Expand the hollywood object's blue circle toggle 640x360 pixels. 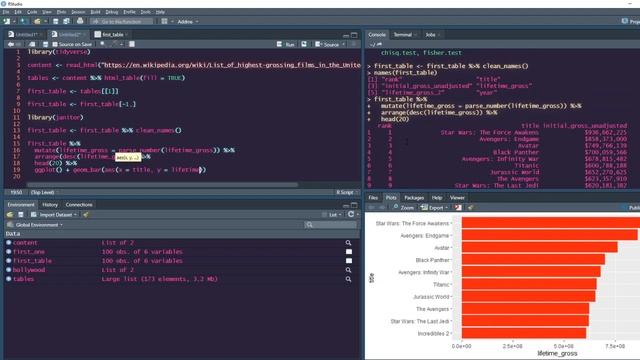9,270
